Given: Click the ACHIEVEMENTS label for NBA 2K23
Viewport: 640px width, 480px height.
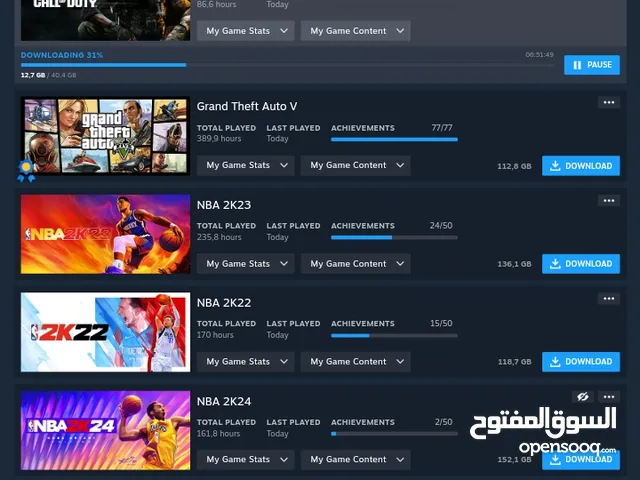Looking at the screenshot, I should (x=362, y=226).
